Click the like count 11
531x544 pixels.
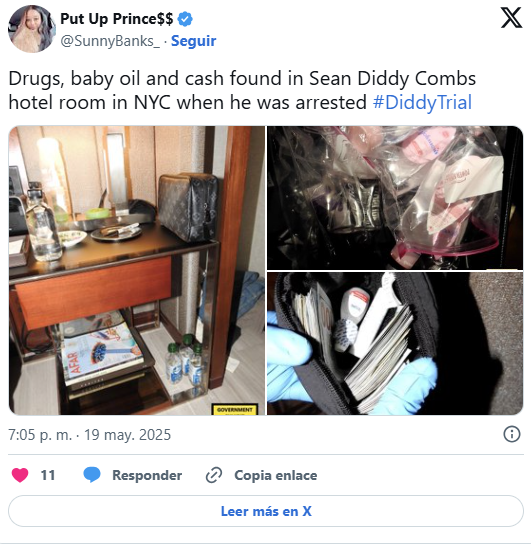point(48,475)
